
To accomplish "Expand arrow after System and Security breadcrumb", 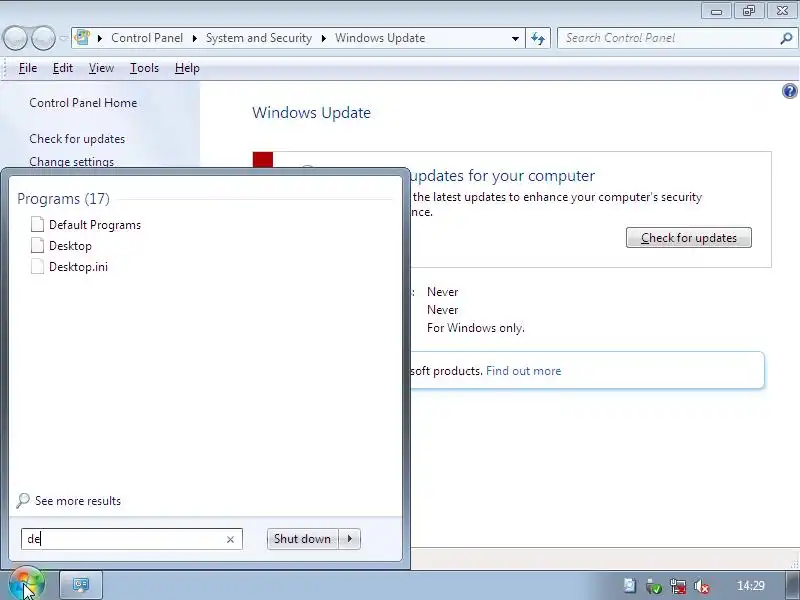I will [323, 38].
